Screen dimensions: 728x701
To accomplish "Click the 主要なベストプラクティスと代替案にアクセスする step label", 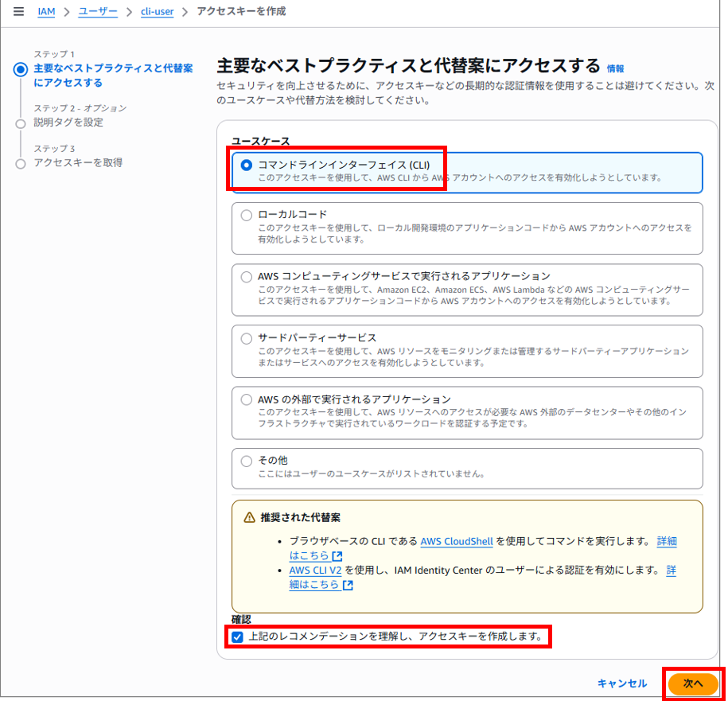I will (113, 76).
